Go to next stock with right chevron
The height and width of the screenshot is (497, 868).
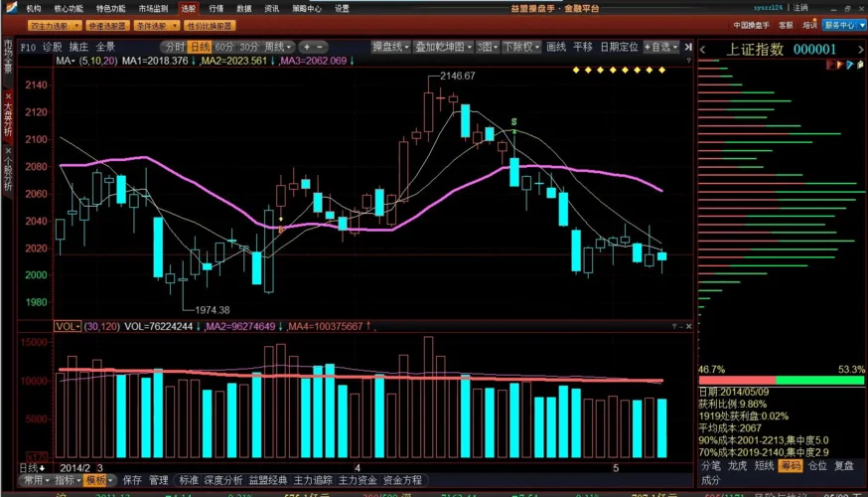click(860, 50)
